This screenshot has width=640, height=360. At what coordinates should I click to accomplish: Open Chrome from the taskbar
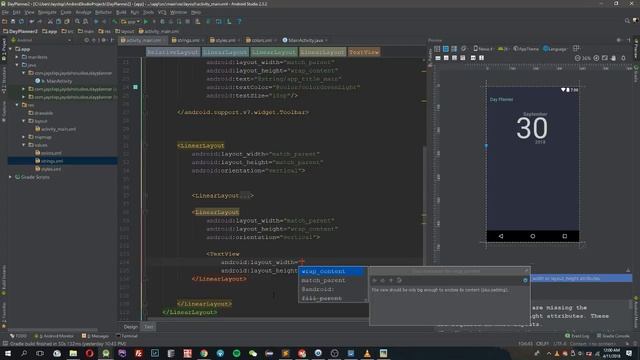tap(204, 353)
